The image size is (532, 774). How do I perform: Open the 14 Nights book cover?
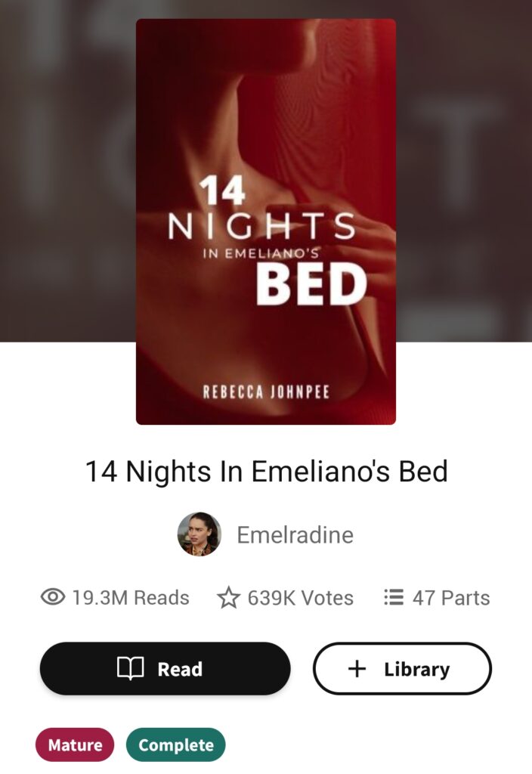point(266,221)
